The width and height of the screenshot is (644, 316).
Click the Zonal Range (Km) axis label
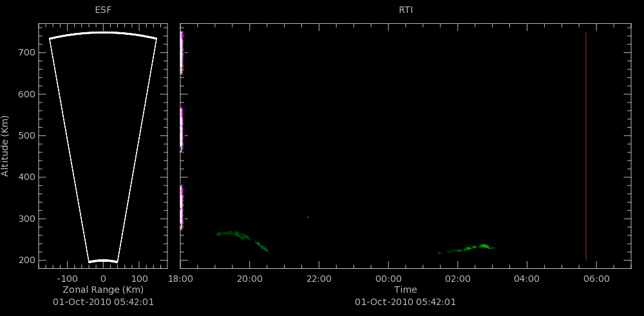103,290
